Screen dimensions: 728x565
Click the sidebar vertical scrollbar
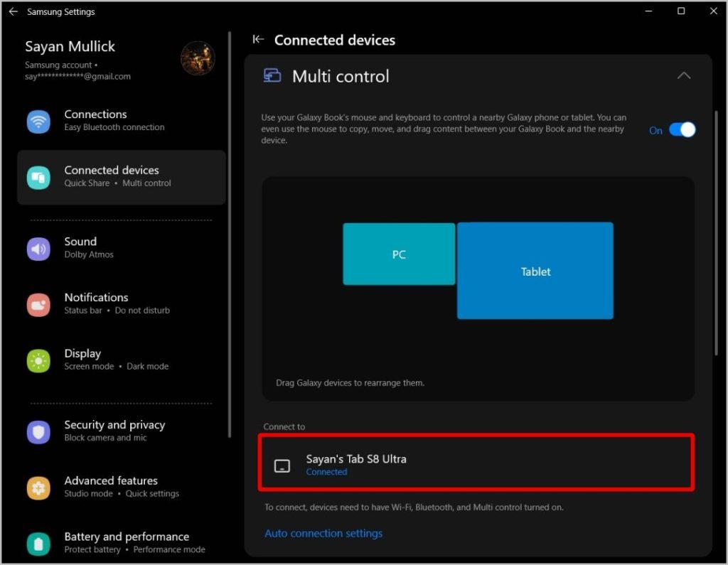[x=230, y=235]
